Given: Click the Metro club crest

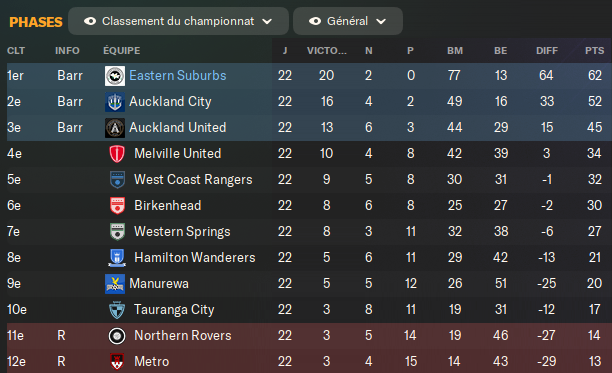Looking at the screenshot, I should point(117,362).
